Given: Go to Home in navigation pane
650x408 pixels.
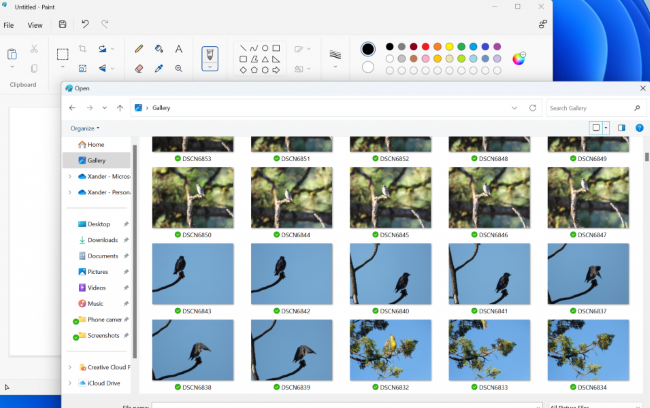Looking at the screenshot, I should click(x=95, y=145).
